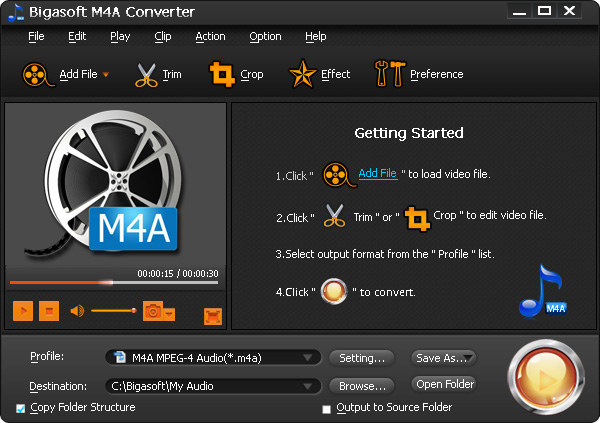Click the C:\Bigasoft\My Audio destination path field
The height and width of the screenshot is (423, 600).
213,386
